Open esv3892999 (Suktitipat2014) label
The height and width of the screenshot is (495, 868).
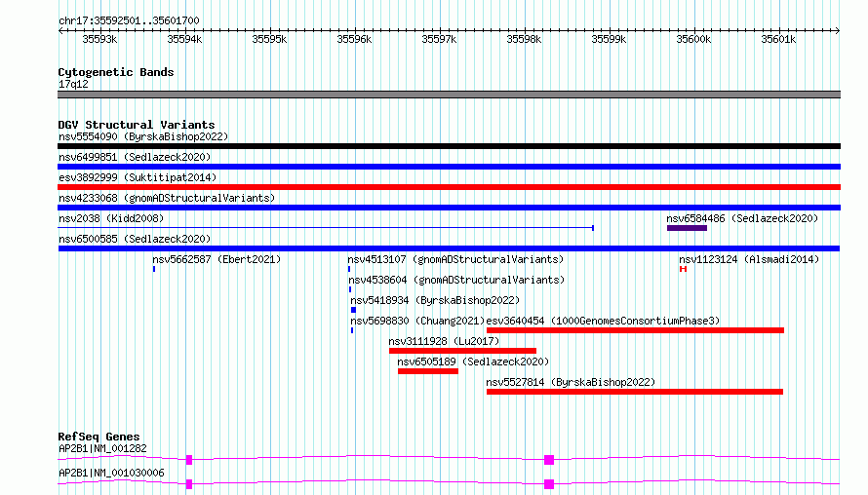click(x=138, y=177)
